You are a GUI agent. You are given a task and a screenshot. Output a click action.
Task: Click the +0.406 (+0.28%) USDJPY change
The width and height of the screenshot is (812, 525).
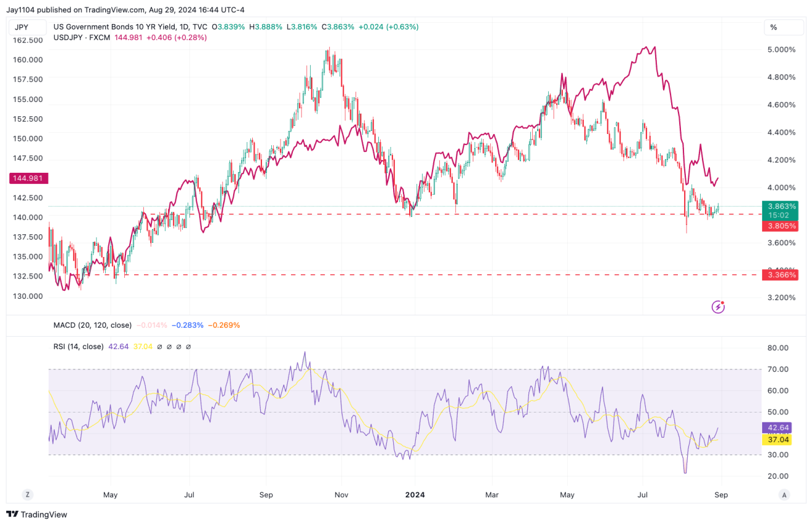pos(176,37)
